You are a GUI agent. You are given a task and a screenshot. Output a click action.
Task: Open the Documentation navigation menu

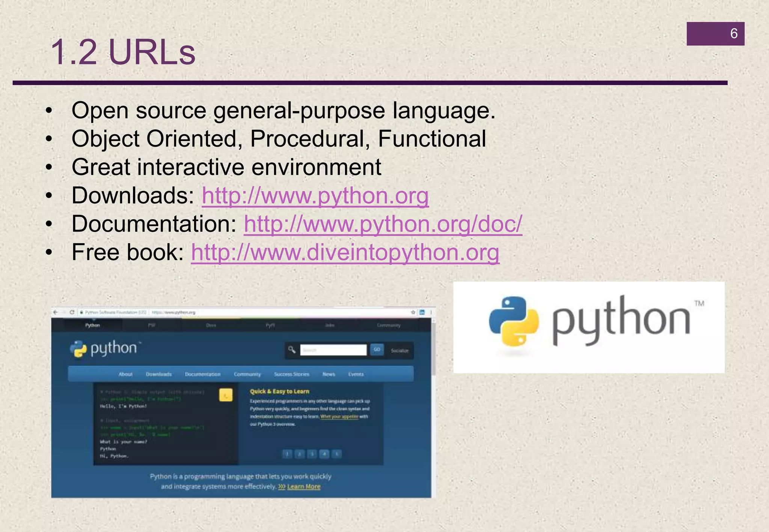coord(203,374)
